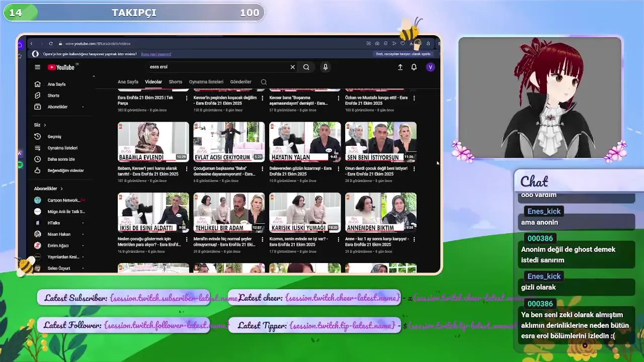644x362 pixels.
Task: Open the notifications bell
Action: 414,67
